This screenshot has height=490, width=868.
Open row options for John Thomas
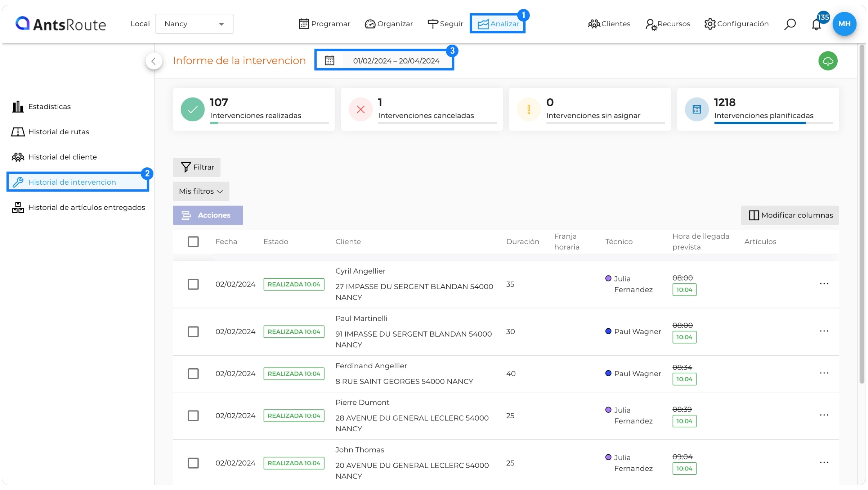tap(824, 463)
